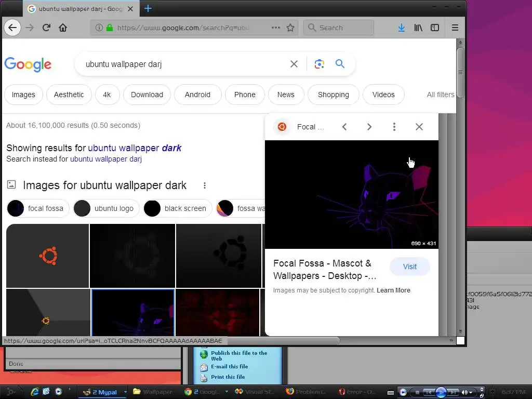532x399 pixels.
Task: Select the focal fossa suggestion chip
Action: 37,208
